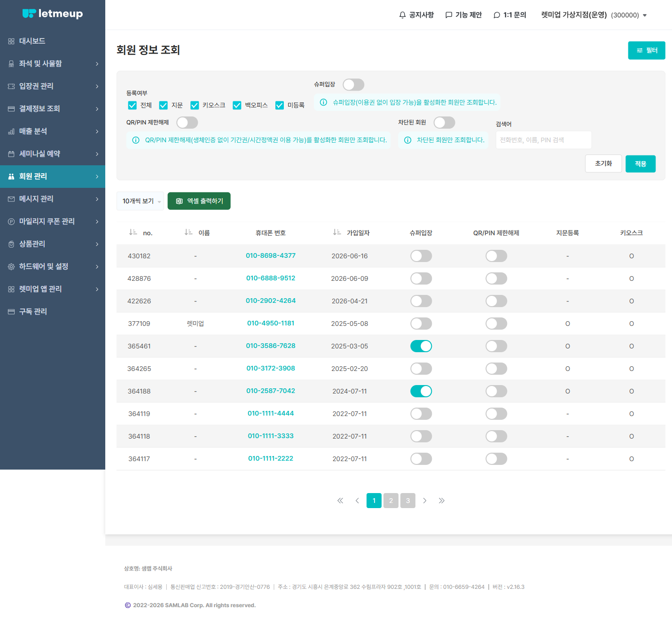Open phone number link 010-4950-1181
This screenshot has height=633, width=672.
(271, 323)
